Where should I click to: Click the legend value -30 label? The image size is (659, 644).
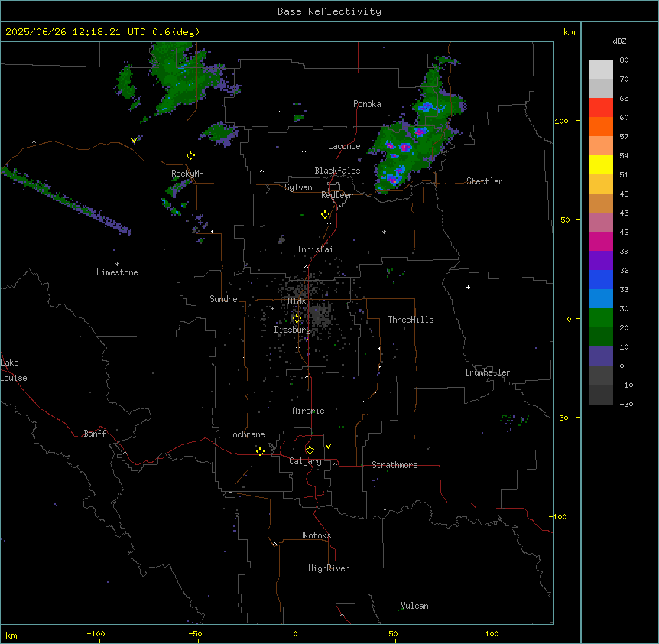click(626, 404)
